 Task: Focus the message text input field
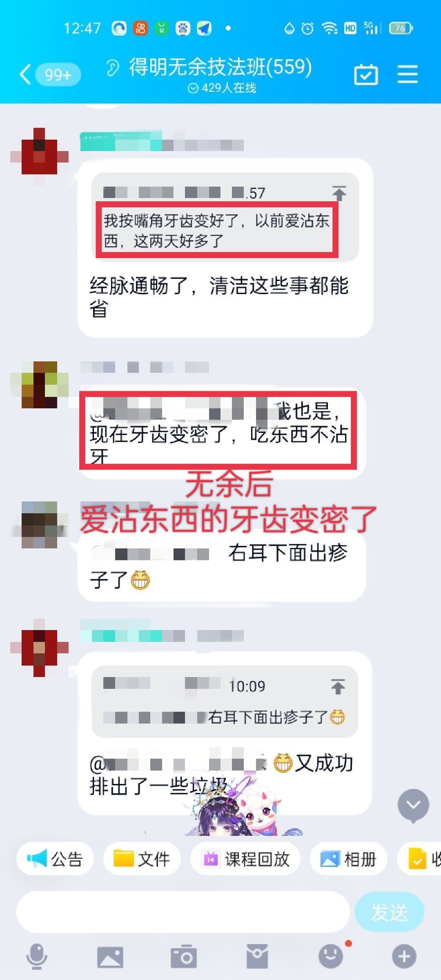point(183,912)
